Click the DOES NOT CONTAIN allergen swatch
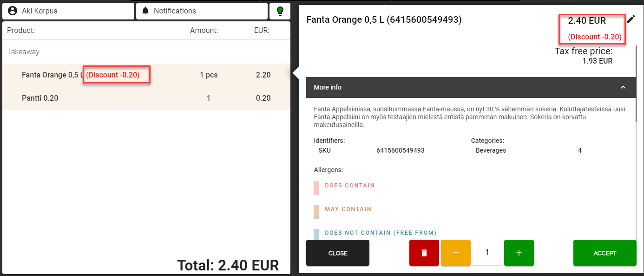 316,234
